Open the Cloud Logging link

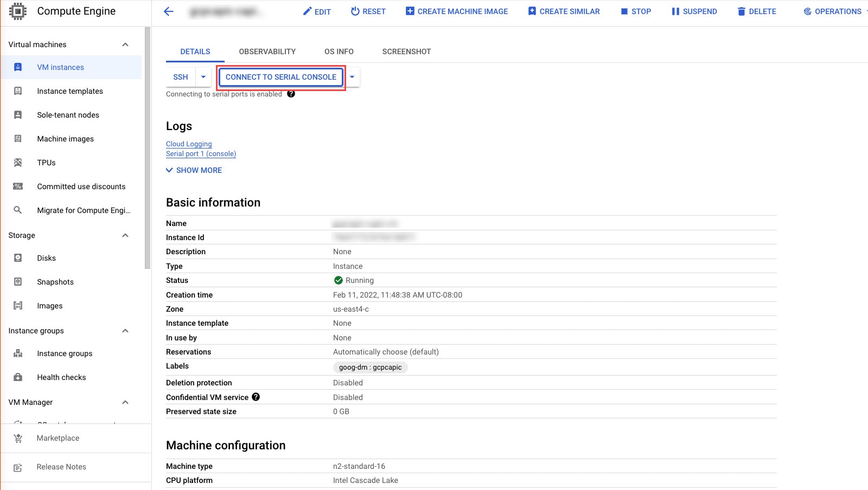pos(189,144)
